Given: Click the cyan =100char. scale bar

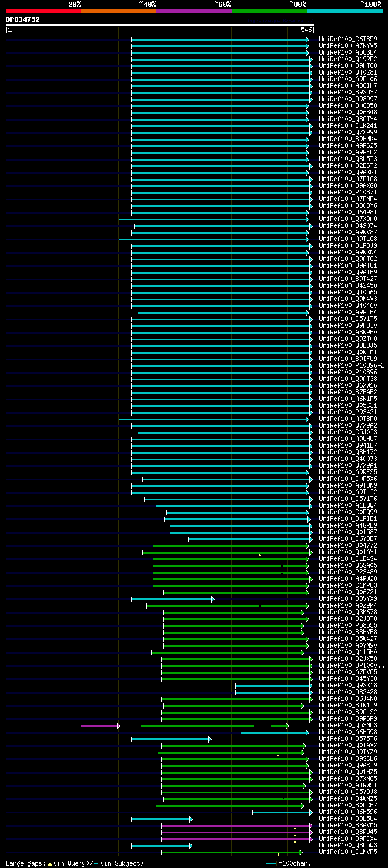Looking at the screenshot, I should pos(271,863).
